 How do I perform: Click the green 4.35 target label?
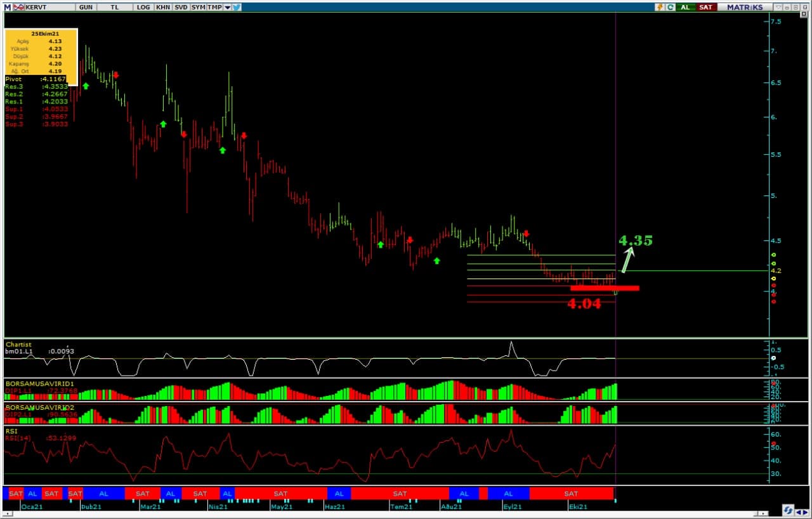635,240
